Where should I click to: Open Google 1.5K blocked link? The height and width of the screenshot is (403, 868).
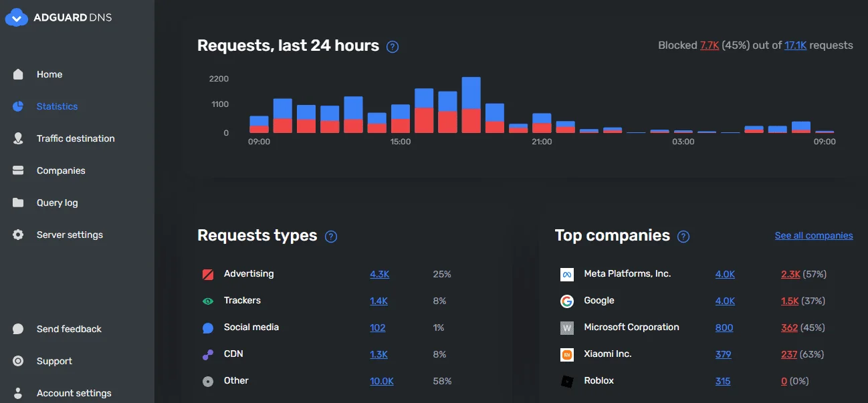[x=790, y=301]
